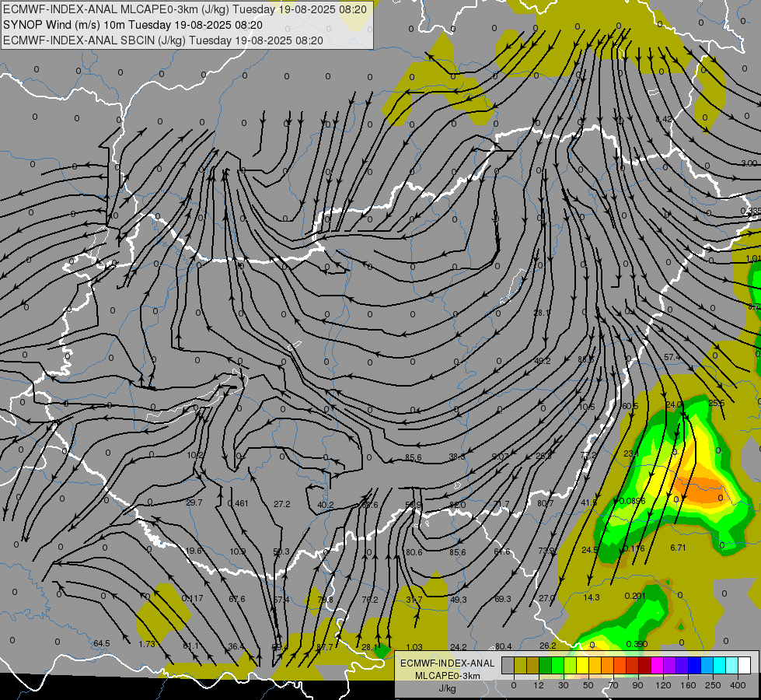
Task: Select the cyan legend swatch
Action: [x=719, y=666]
